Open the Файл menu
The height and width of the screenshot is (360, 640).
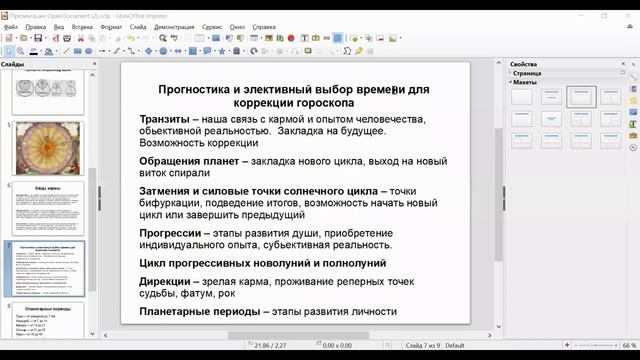pyautogui.click(x=11, y=27)
